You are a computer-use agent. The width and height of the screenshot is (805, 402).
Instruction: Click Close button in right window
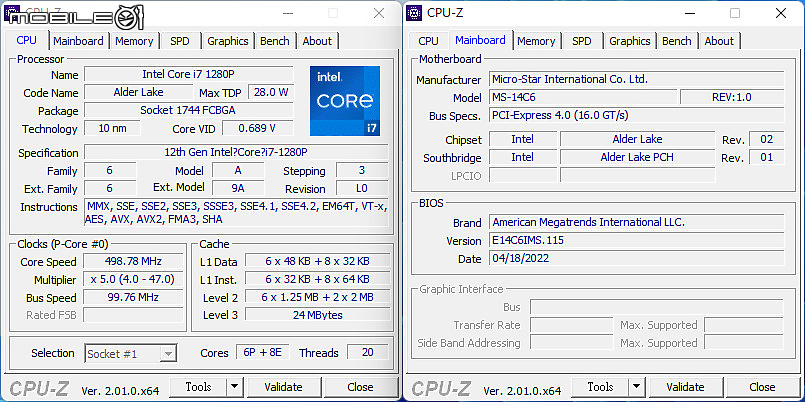(762, 387)
